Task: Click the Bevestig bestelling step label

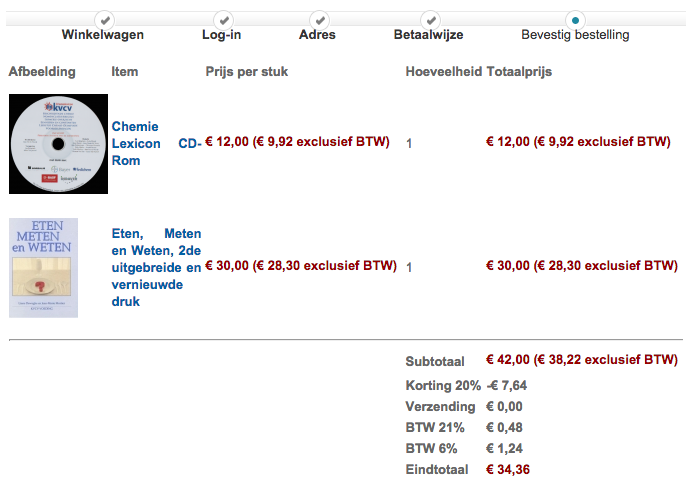Action: (575, 35)
